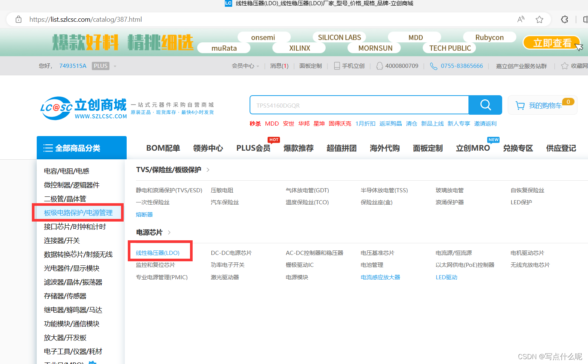Click username 7493515A link

[x=73, y=66]
